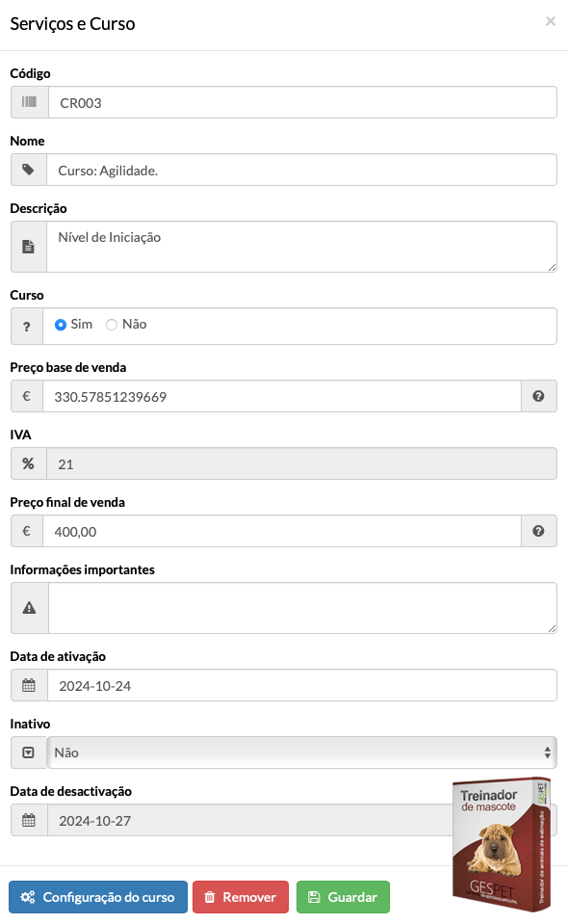Select the Sim radio option for Curso
Viewport: 568px width, 924px height.
(60, 325)
